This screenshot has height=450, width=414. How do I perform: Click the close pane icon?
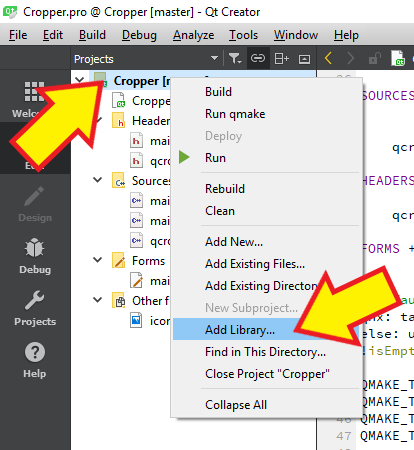coord(304,59)
